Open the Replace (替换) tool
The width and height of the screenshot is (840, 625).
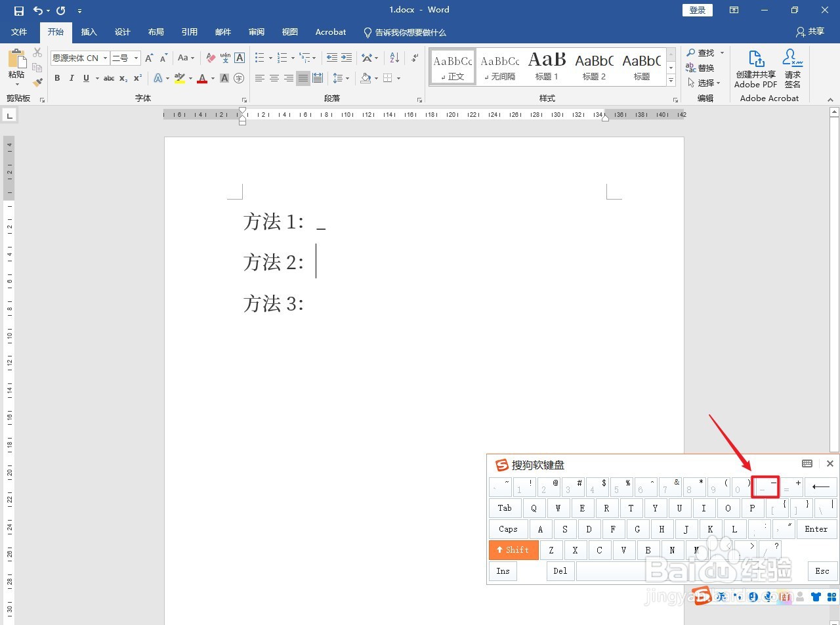[x=703, y=68]
